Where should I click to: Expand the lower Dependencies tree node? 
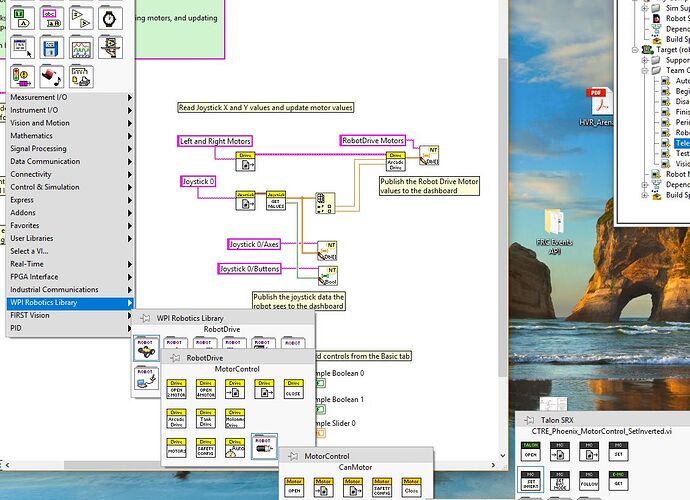(x=645, y=185)
